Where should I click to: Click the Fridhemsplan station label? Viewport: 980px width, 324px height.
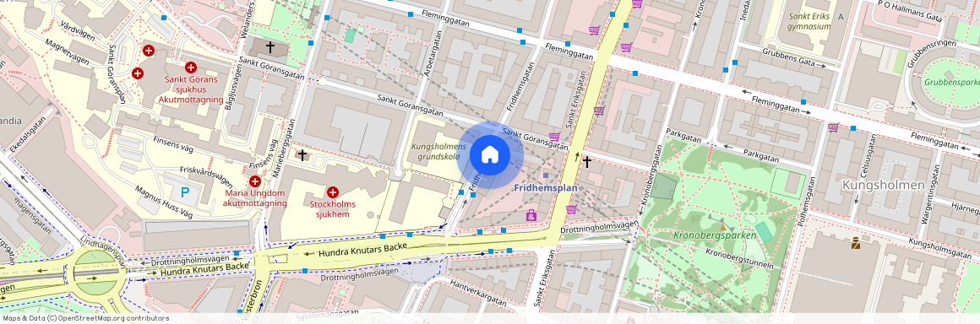point(547,188)
